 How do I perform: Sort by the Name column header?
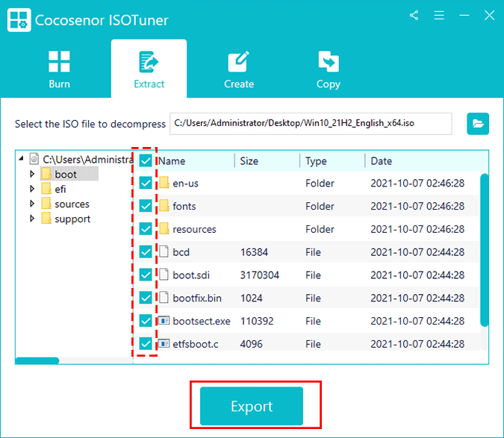tap(172, 161)
